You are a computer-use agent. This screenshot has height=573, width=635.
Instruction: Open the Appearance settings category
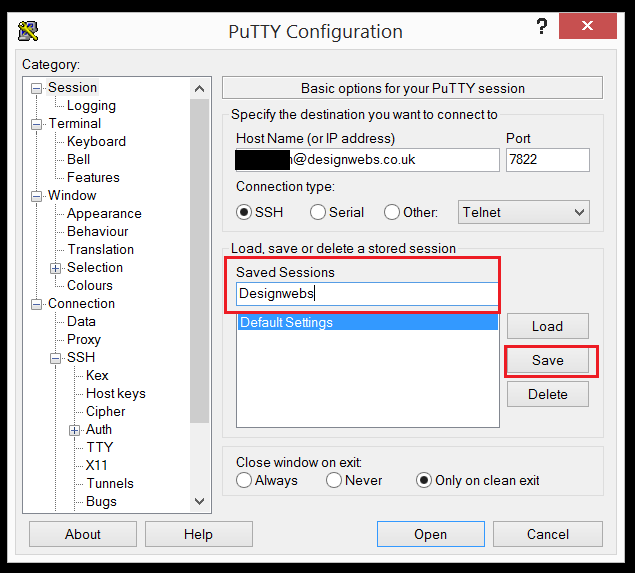click(x=104, y=214)
